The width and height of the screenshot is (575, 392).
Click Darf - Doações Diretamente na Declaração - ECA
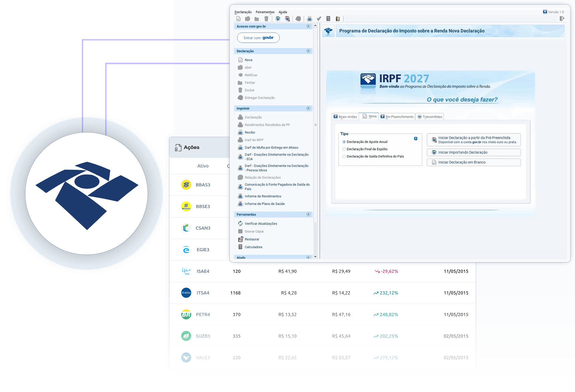[x=273, y=157]
